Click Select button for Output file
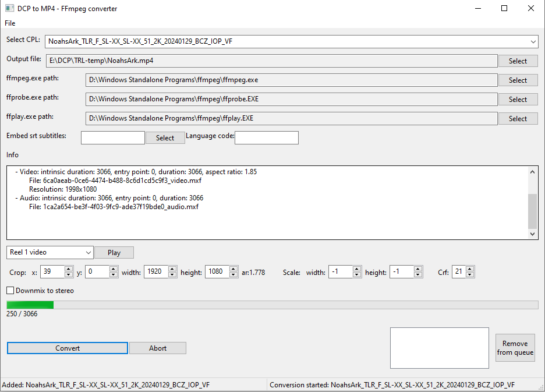This screenshot has width=545, height=392. point(518,61)
